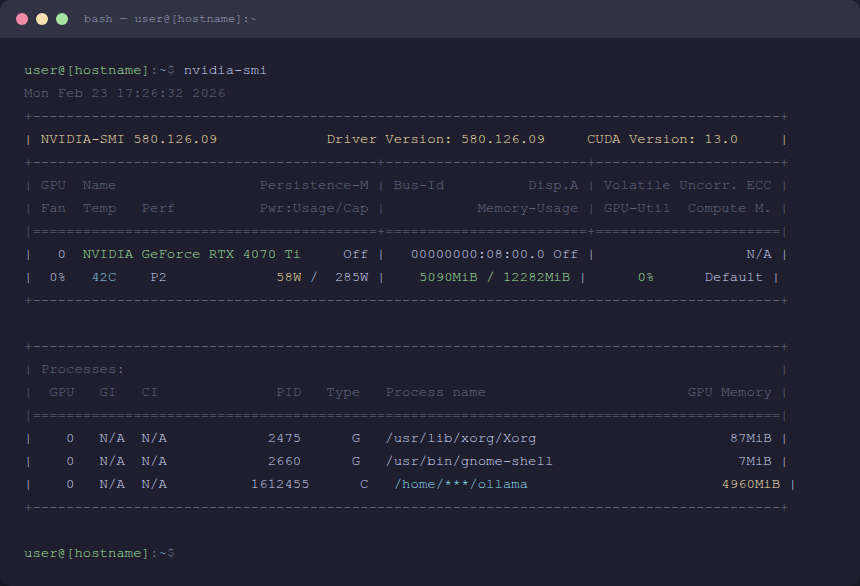Click the /usr/bin/gnome-shell process name
Screen dimensions: 860x586
coord(469,461)
